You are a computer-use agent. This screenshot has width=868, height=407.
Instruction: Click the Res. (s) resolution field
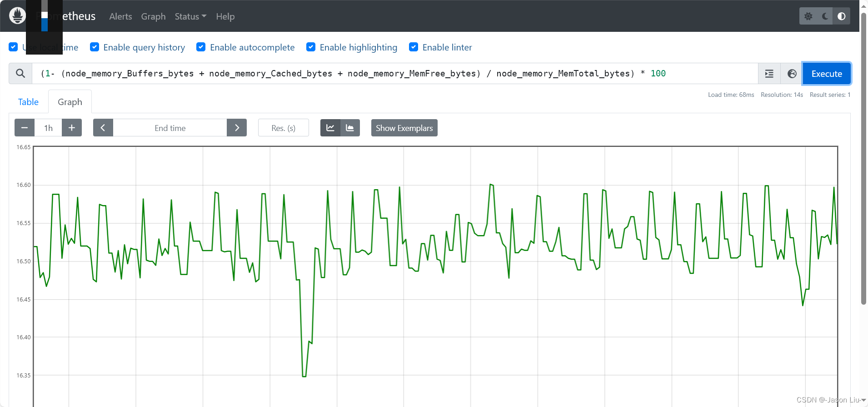pos(284,128)
